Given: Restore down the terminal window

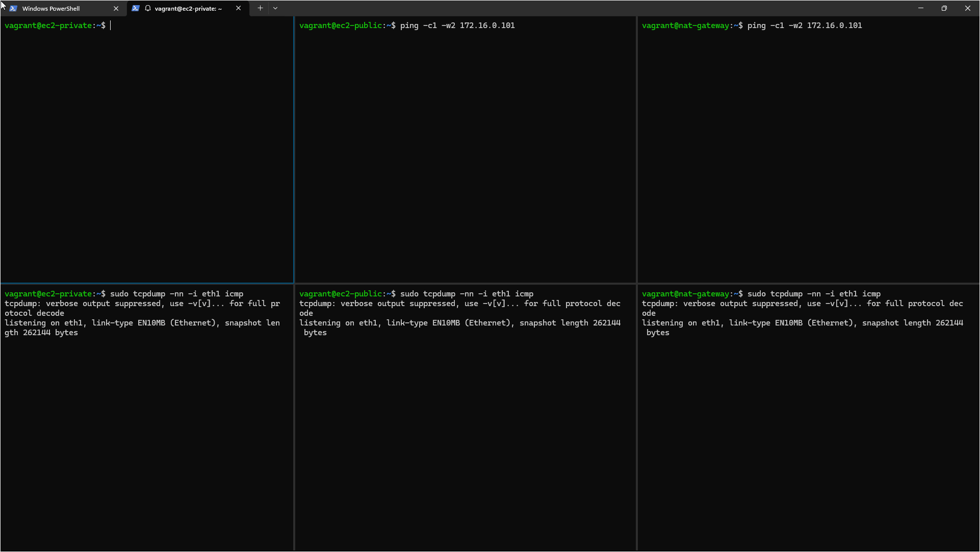Looking at the screenshot, I should [944, 8].
